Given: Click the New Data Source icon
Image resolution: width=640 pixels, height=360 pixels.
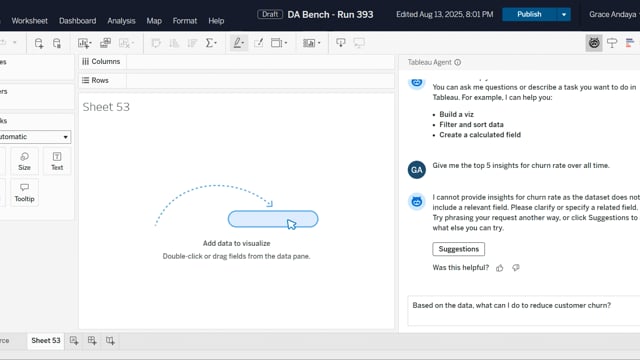Looking at the screenshot, I should click(38, 43).
